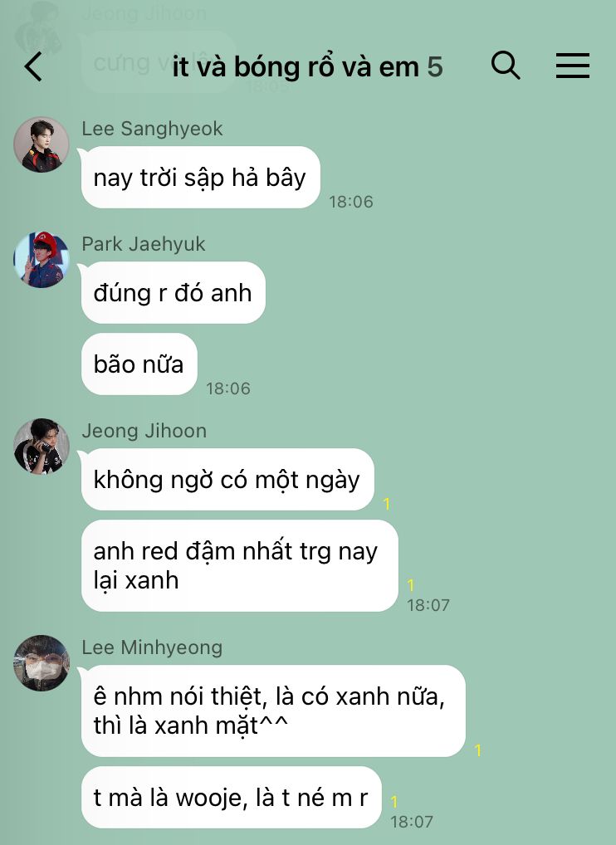Select message 'đúng r đó anh'
Viewport: 616px width, 845px height.
click(173, 293)
